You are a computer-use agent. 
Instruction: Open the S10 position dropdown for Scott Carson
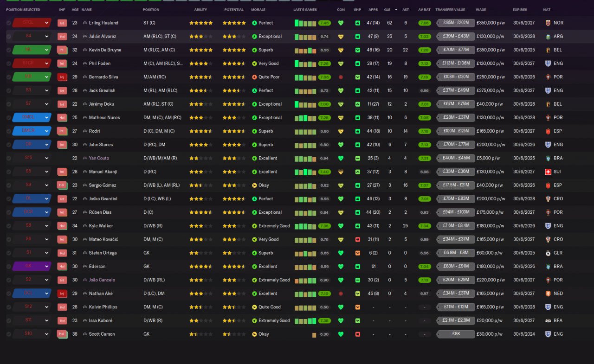click(x=32, y=334)
